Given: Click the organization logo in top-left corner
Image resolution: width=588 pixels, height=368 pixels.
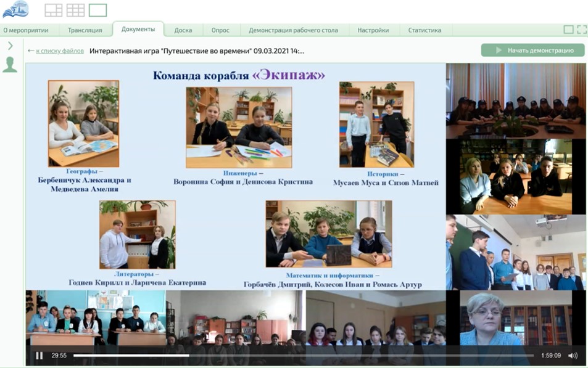Looking at the screenshot, I should [15, 9].
